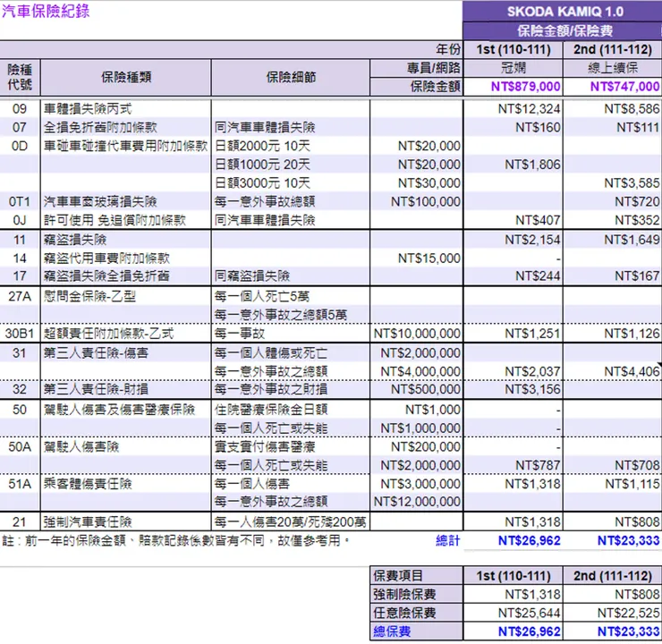Click the 總計 label
This screenshot has width=662, height=644.
[x=448, y=540]
